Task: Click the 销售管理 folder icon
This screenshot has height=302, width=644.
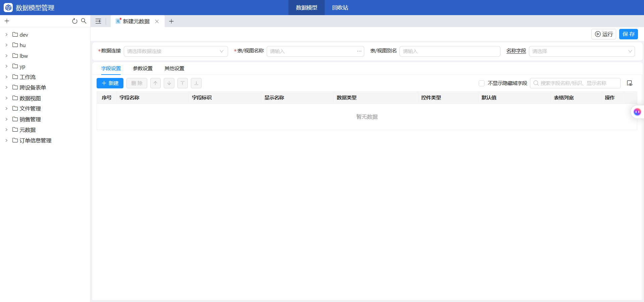Action: click(15, 119)
